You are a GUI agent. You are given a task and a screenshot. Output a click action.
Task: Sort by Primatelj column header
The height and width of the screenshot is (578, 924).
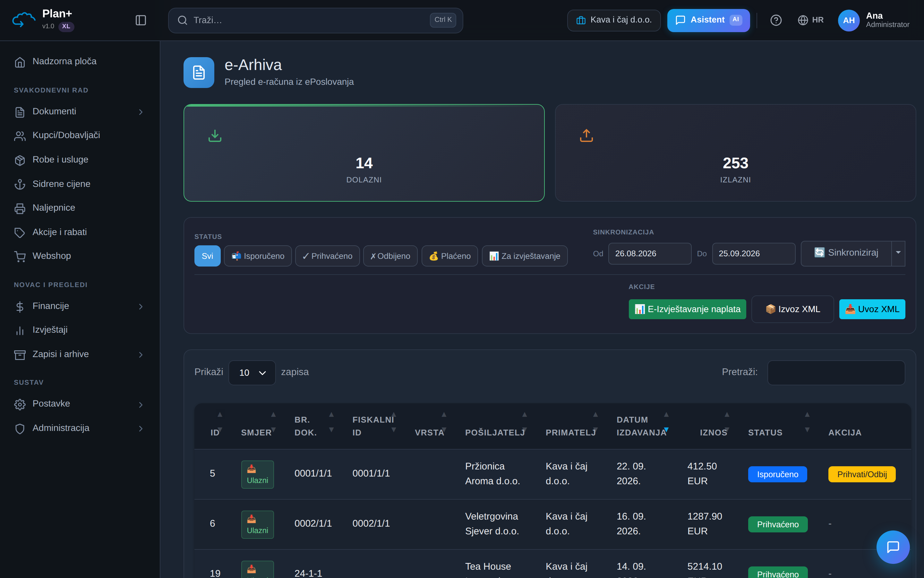coord(570,433)
